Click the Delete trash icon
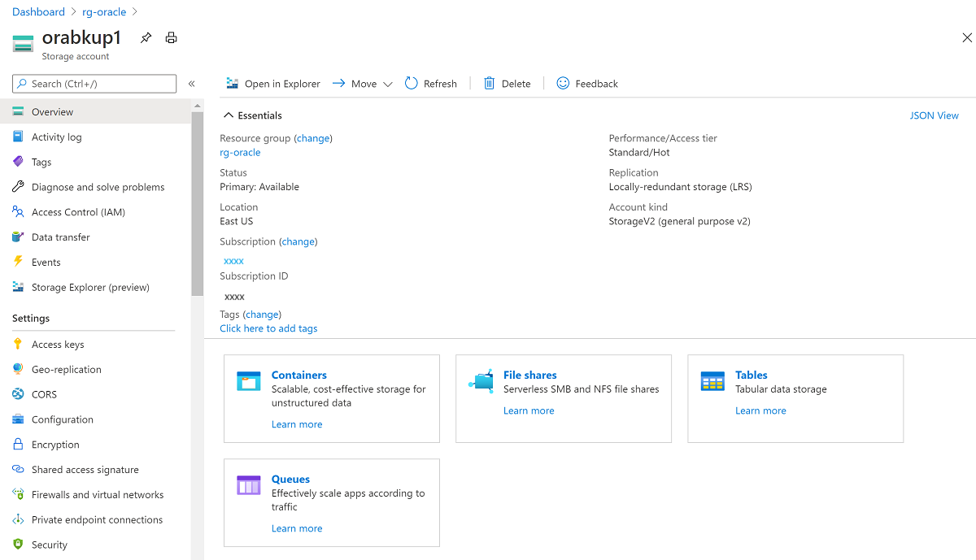 point(489,84)
